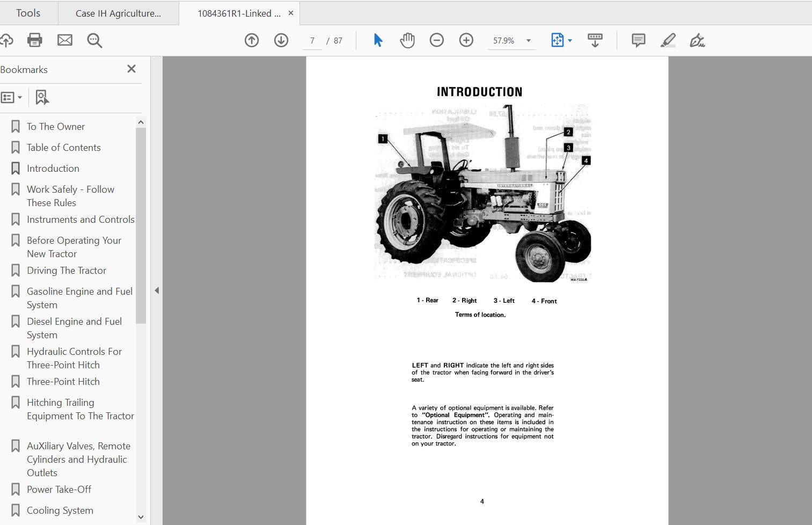Show or hide the secondary toolbar
This screenshot has width=812, height=525.
[x=595, y=40]
